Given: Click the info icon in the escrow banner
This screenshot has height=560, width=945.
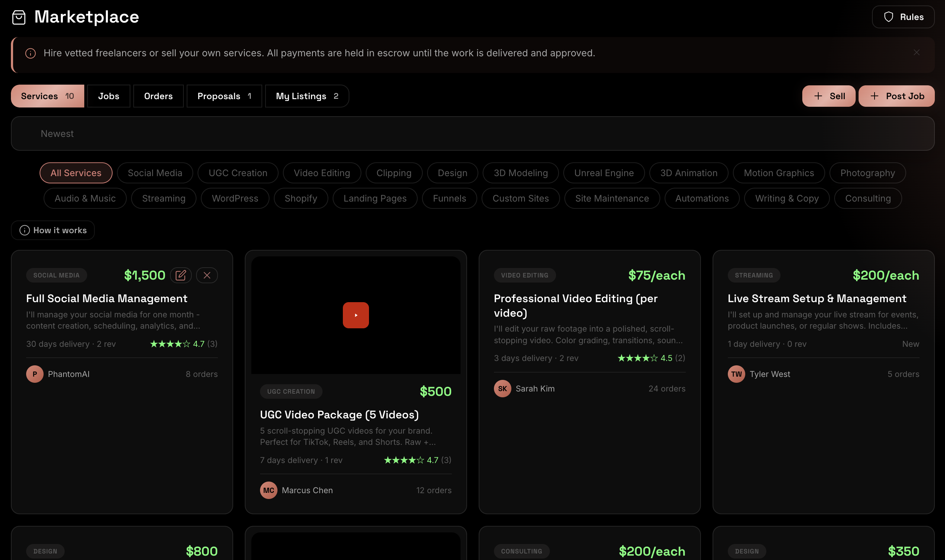Looking at the screenshot, I should tap(30, 53).
